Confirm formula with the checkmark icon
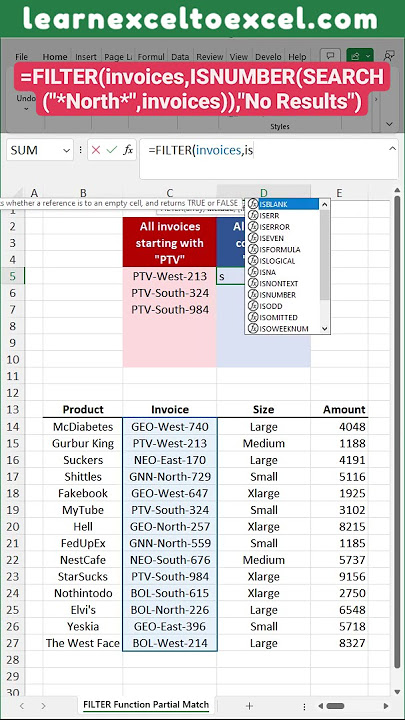Image resolution: width=405 pixels, height=720 pixels. pyautogui.click(x=112, y=150)
